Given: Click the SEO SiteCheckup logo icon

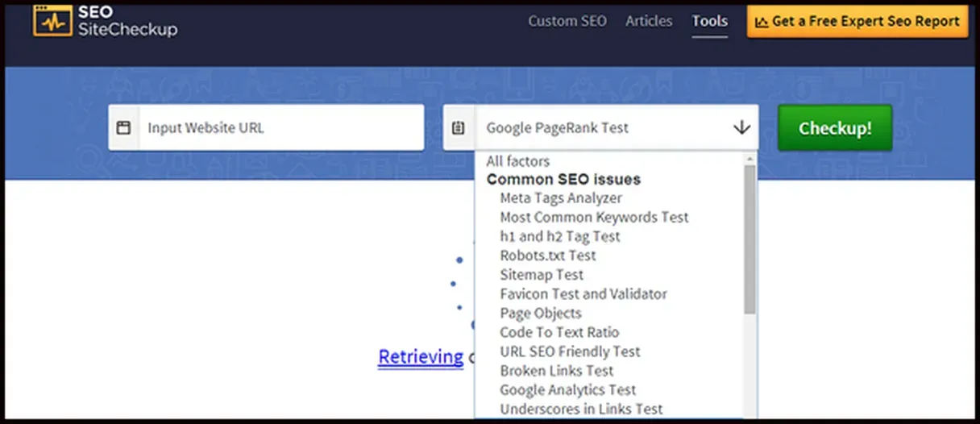Looking at the screenshot, I should 52,21.
